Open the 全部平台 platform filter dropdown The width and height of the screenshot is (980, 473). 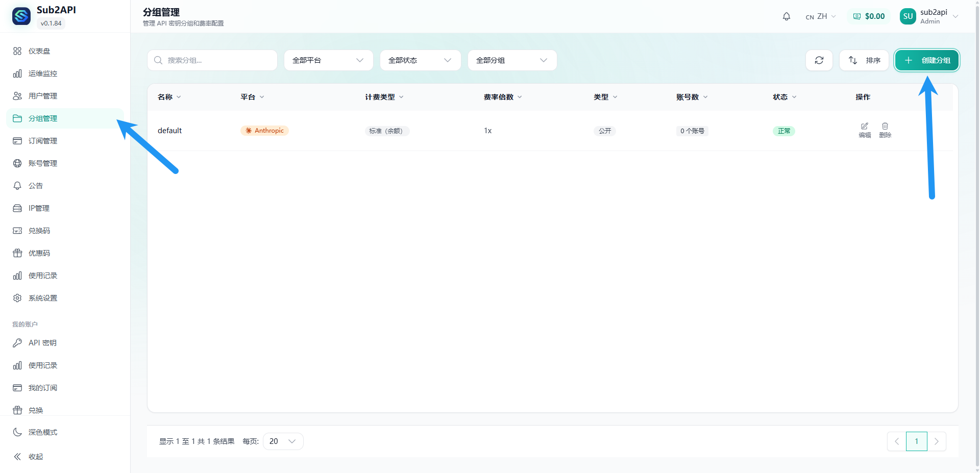click(328, 60)
